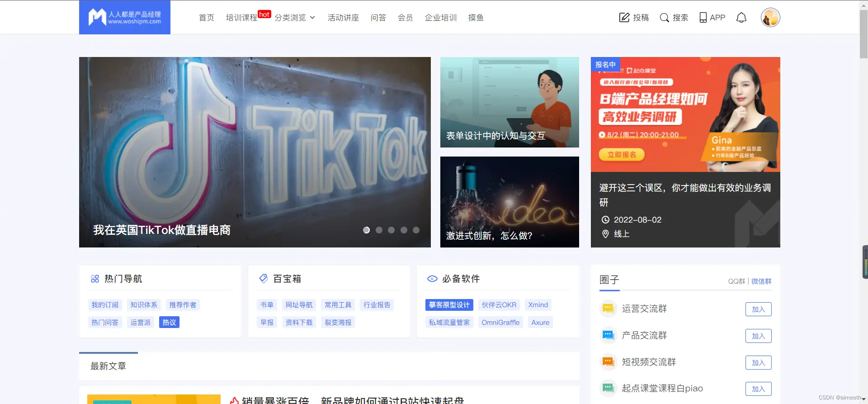This screenshot has width=868, height=404.
Task: Click 伙伴云OKR software tag
Action: point(499,305)
